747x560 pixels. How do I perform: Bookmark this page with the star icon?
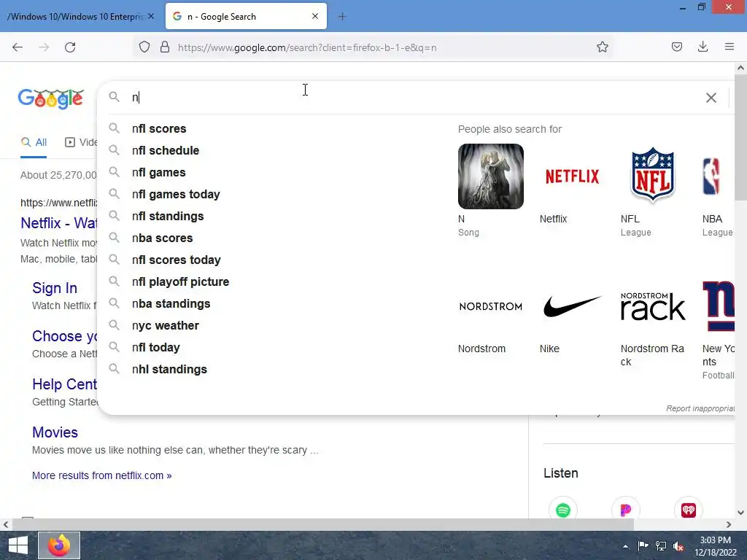point(602,47)
